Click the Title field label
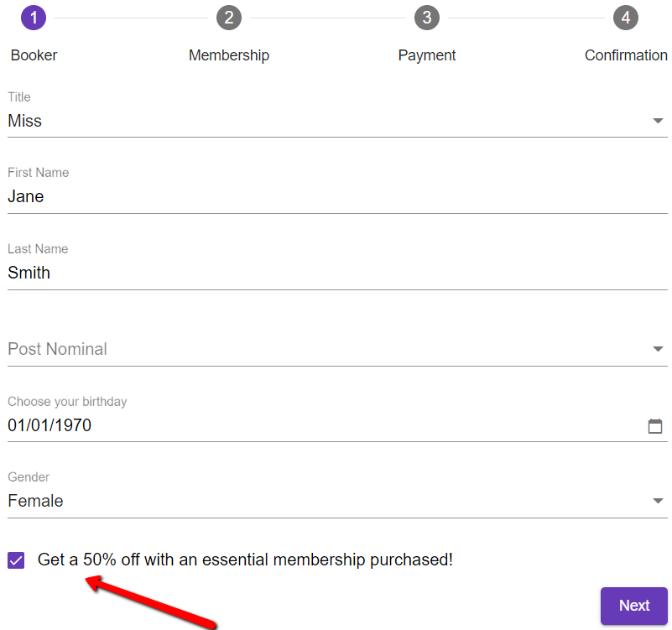The width and height of the screenshot is (672, 630). point(18,96)
